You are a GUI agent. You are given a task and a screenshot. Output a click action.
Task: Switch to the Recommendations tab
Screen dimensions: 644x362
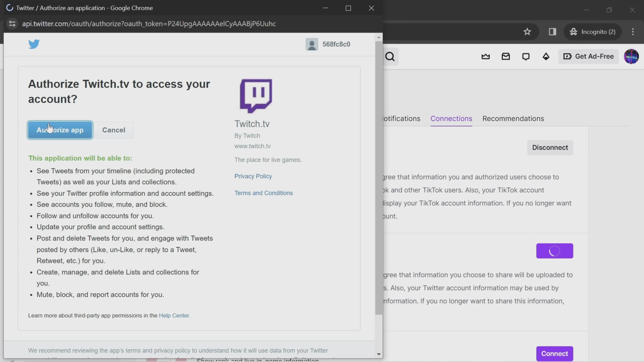[513, 118]
